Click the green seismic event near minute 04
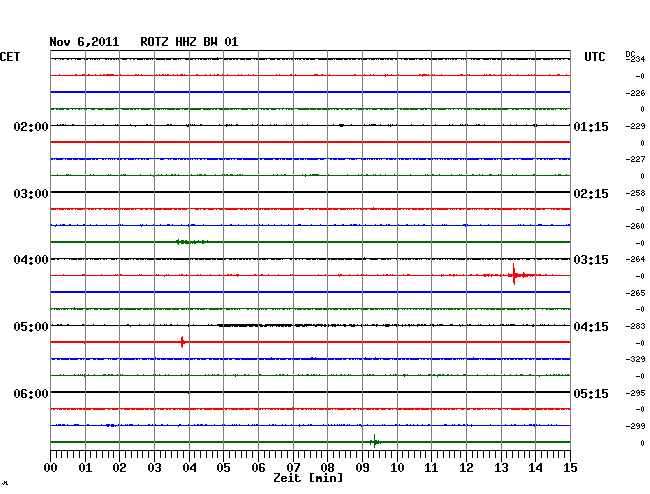The image size is (650, 494). pos(191,242)
